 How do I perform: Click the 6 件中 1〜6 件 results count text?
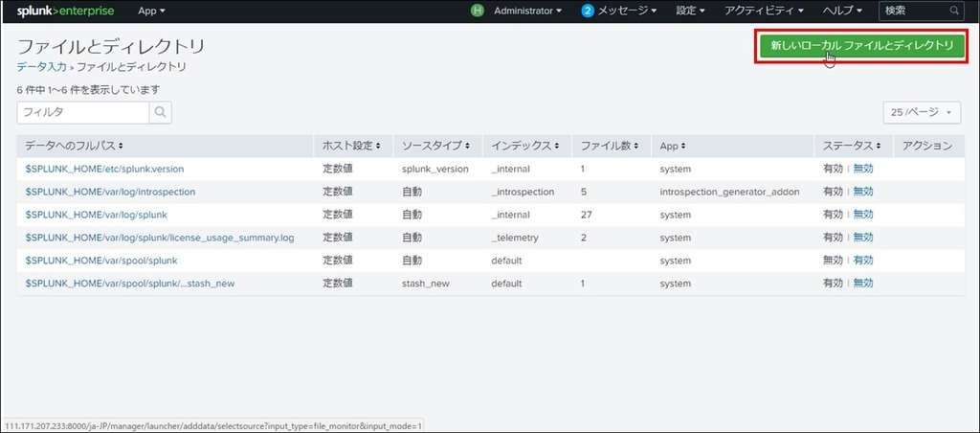coord(88,89)
